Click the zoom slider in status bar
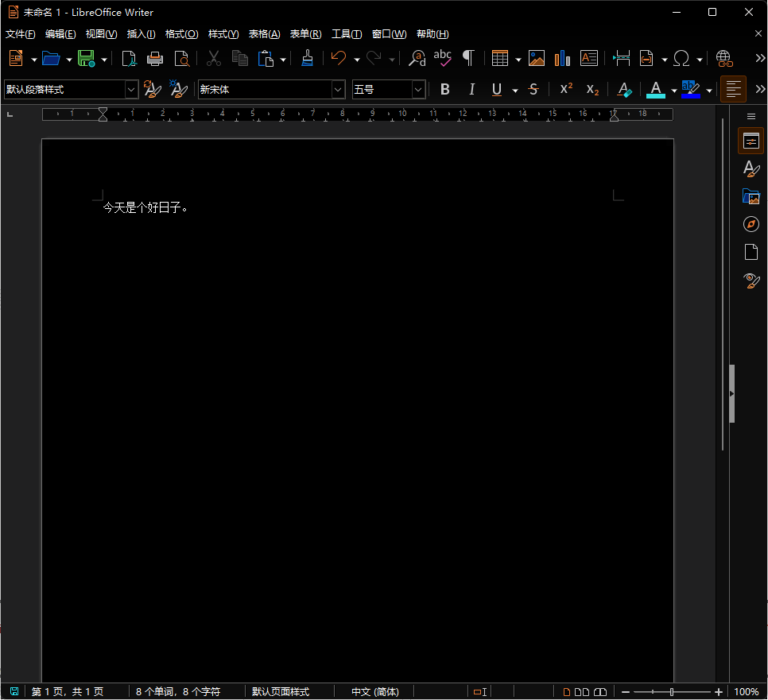This screenshot has height=700, width=768. coord(672,692)
